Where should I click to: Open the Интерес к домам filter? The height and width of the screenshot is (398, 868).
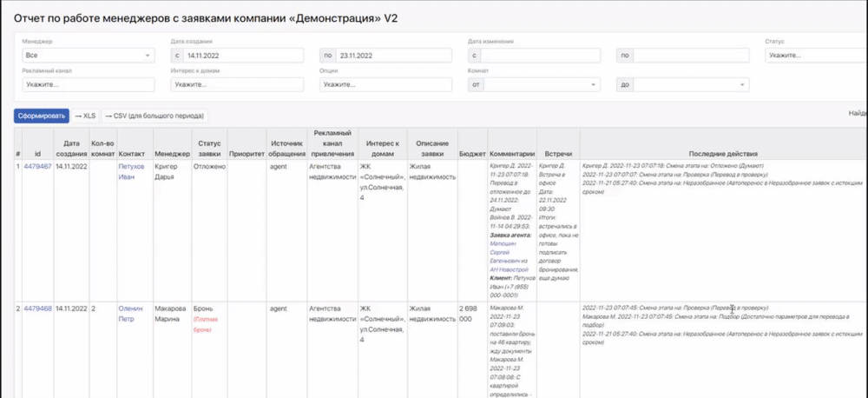tap(237, 85)
